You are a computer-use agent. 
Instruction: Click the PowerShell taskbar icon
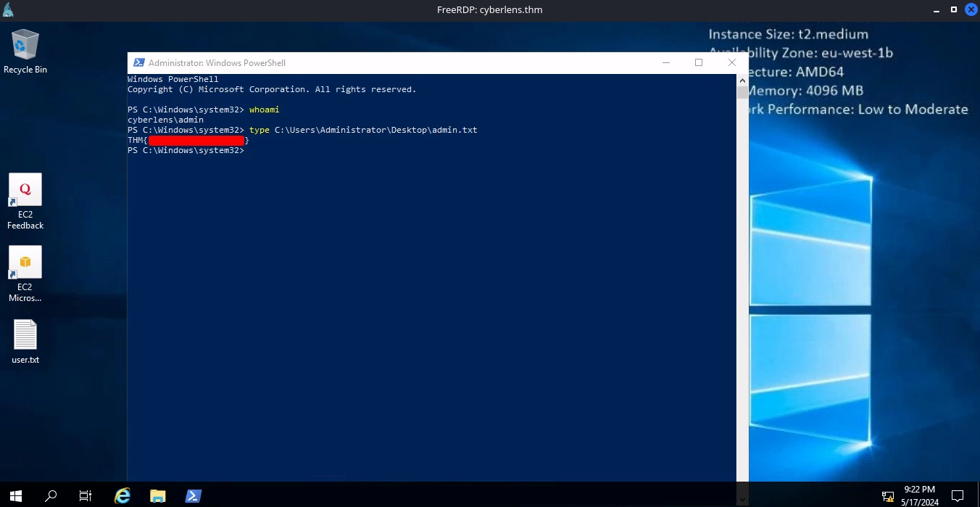(x=193, y=496)
